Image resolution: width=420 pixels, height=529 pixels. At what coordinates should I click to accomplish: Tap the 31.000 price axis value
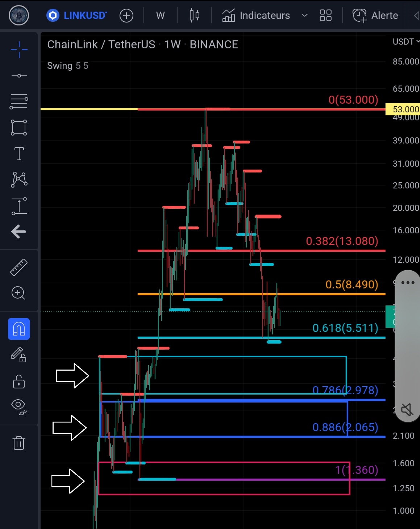(x=406, y=164)
